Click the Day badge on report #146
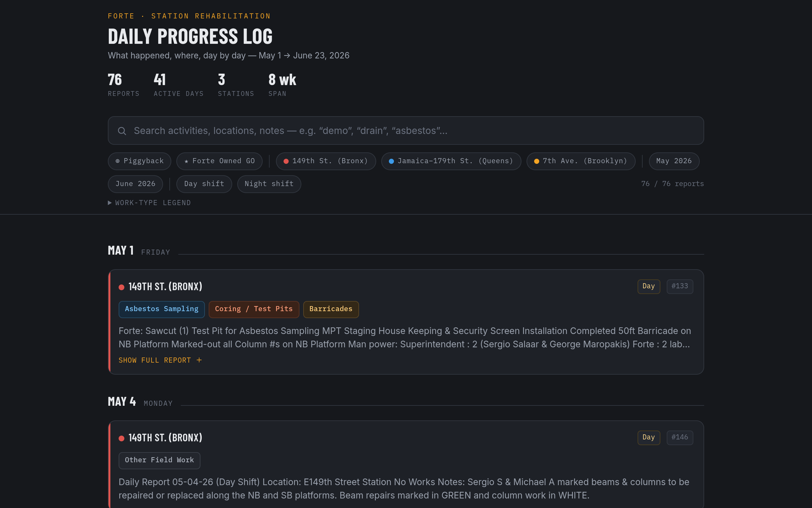 [x=649, y=438]
